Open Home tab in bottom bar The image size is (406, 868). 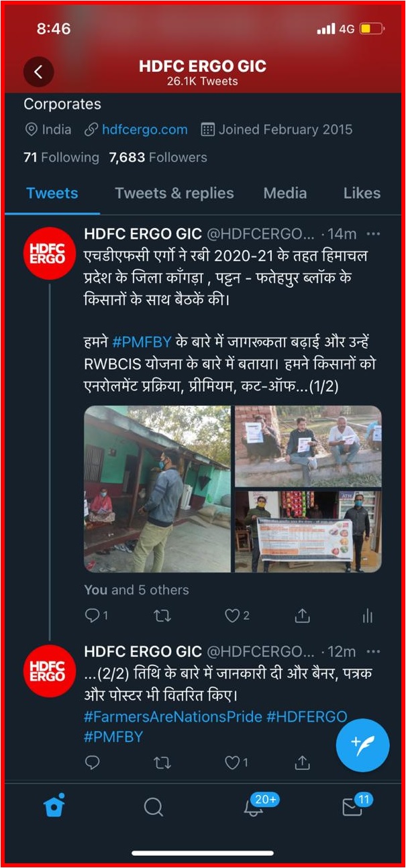(54, 805)
